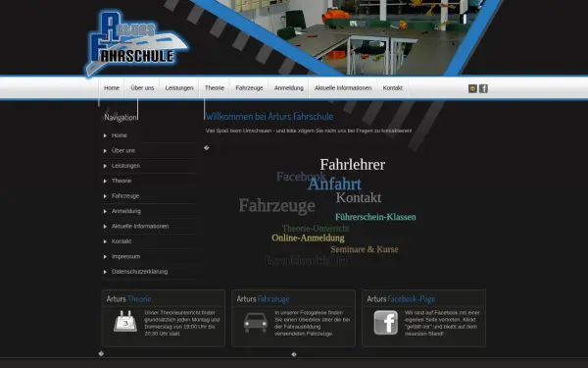Click the text starting 'Viel Spaß beim Umschauen'
This screenshot has width=588, height=368.
(x=309, y=131)
